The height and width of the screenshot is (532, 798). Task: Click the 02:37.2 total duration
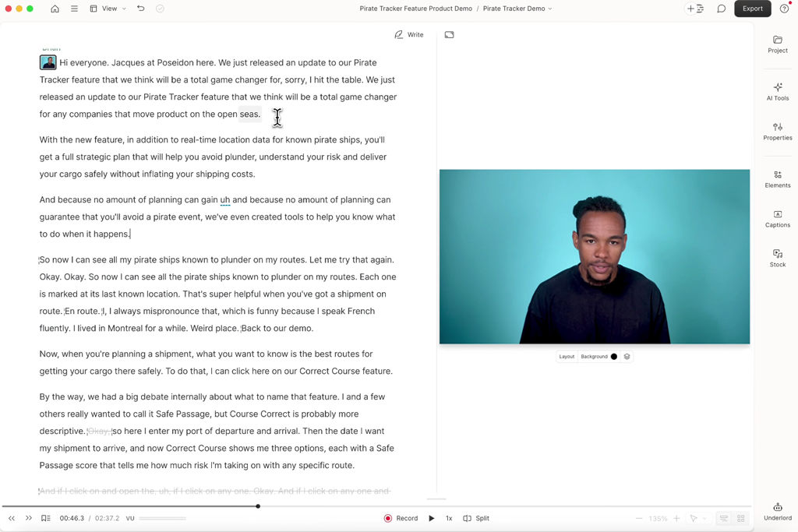coord(107,518)
